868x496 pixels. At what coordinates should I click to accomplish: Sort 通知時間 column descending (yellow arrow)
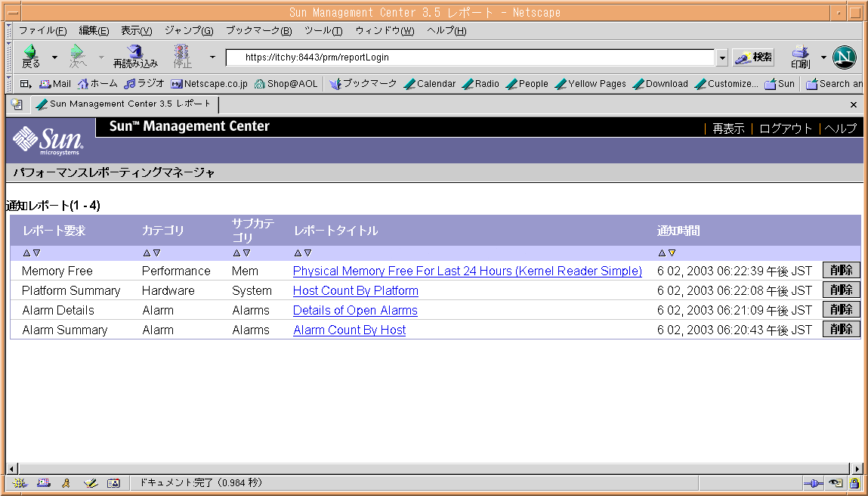[672, 253]
